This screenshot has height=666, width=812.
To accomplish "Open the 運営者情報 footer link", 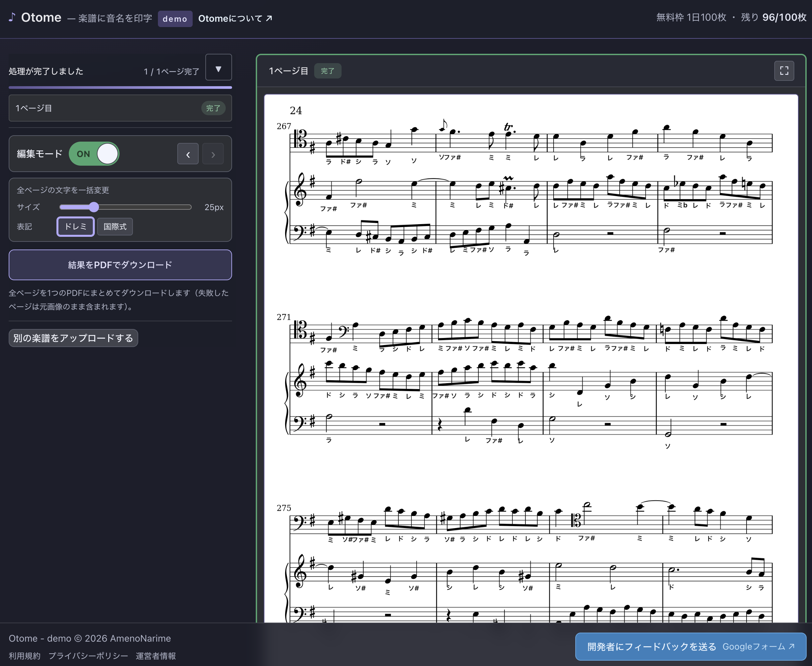I will pos(156,656).
